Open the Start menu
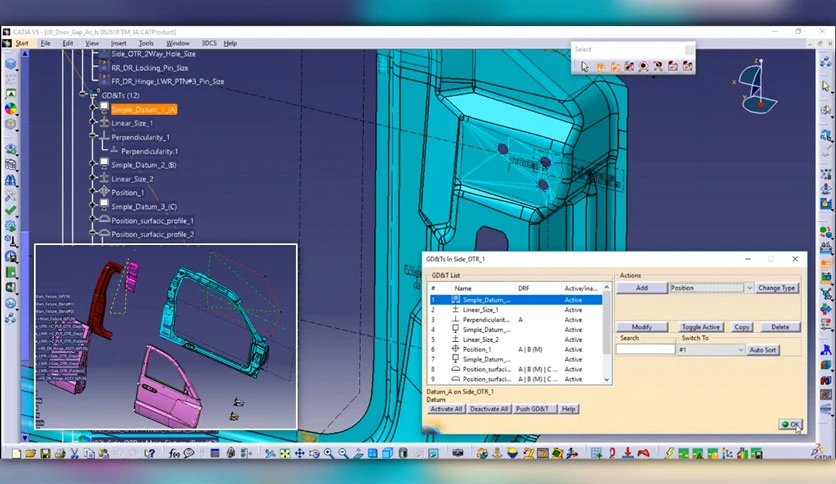This screenshot has height=484, width=836. point(22,43)
